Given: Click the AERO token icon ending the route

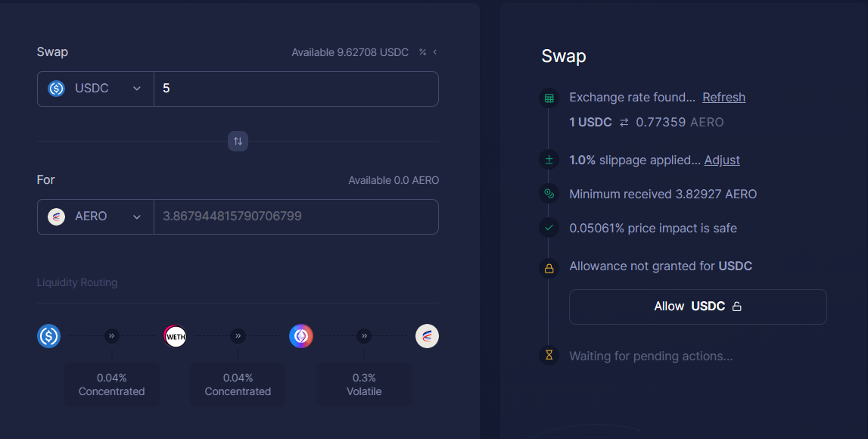Looking at the screenshot, I should [x=427, y=336].
